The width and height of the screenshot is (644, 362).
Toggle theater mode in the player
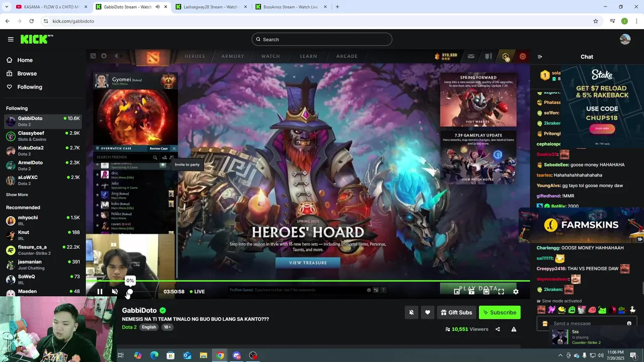[486, 292]
